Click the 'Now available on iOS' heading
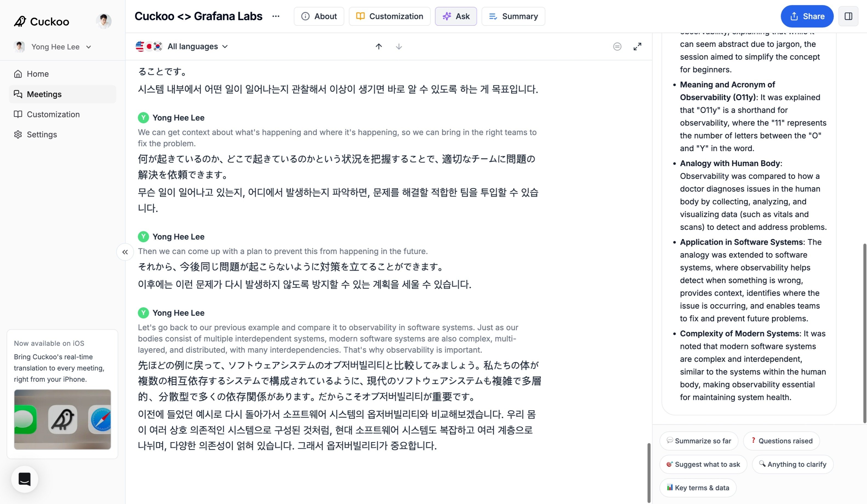Image resolution: width=867 pixels, height=504 pixels. (49, 343)
